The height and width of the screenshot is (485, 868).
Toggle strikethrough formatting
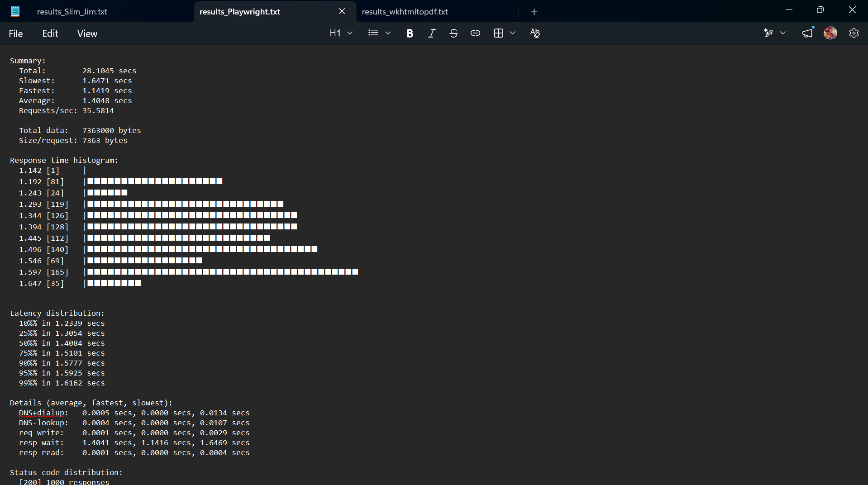[x=453, y=33]
